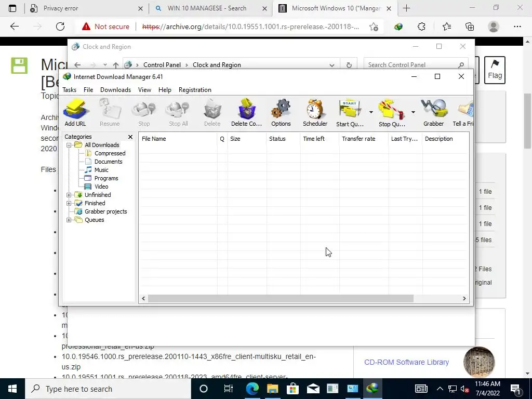This screenshot has width=532, height=399.
Task: Sort by Description column header
Action: click(x=445, y=139)
